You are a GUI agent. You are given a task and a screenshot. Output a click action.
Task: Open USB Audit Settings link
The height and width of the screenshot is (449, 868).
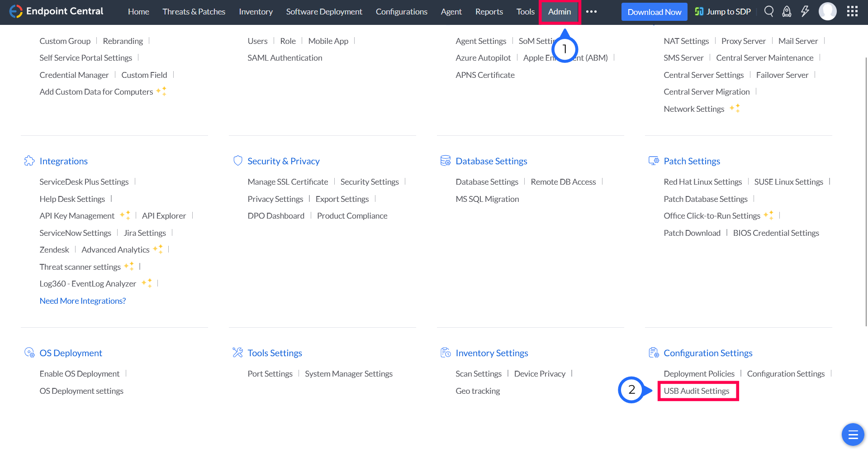pos(696,391)
